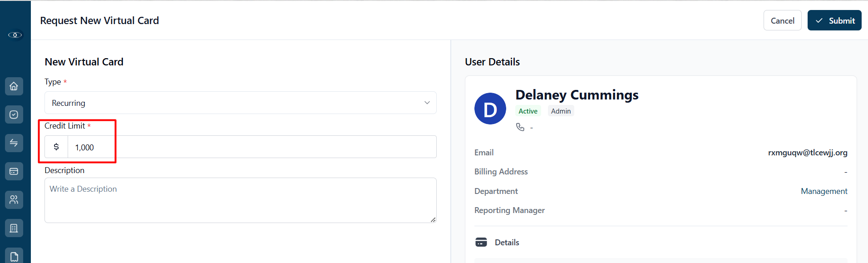
Task: Submit the virtual card request
Action: point(834,20)
